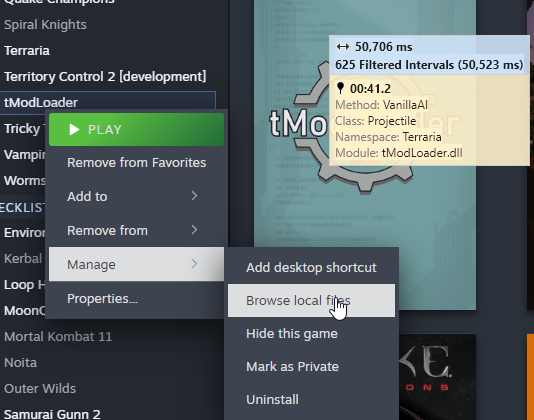Click the 00:41.2 timestamp in tooltip
This screenshot has width=534, height=420.
point(370,89)
